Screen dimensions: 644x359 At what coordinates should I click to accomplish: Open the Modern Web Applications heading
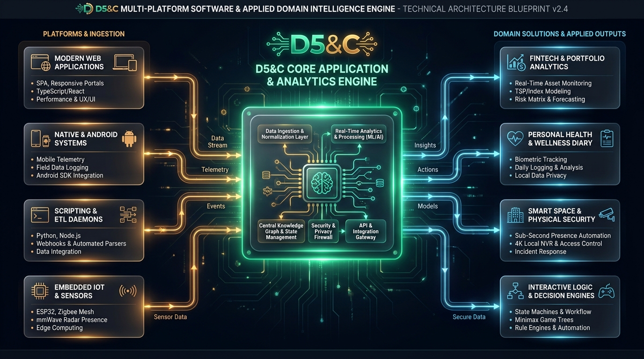[x=79, y=63]
